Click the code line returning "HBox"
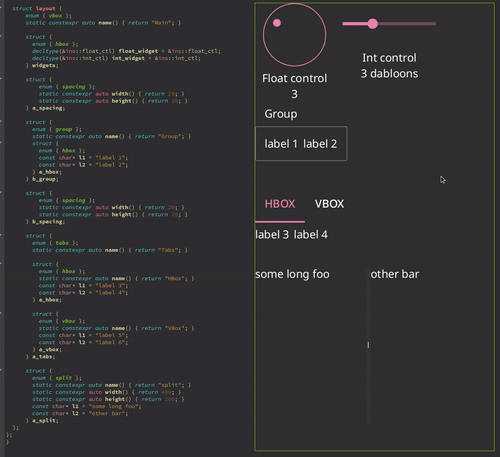Screen dimensions: 500x457 (116, 279)
